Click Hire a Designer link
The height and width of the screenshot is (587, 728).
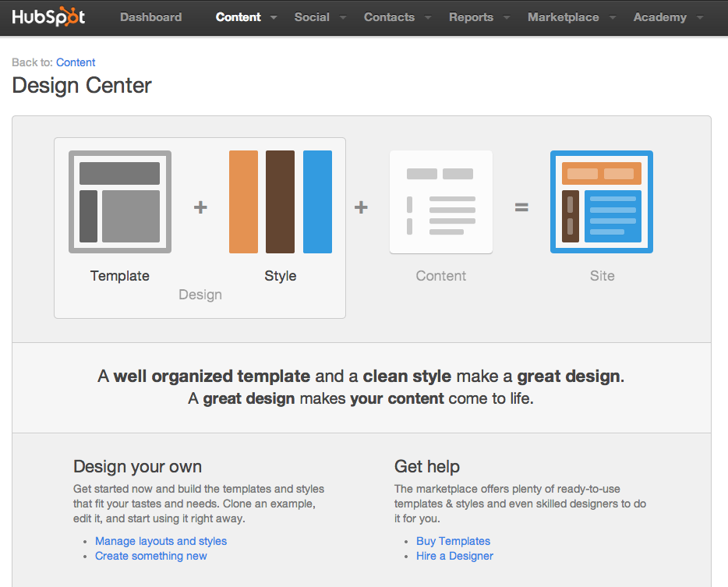pos(454,556)
